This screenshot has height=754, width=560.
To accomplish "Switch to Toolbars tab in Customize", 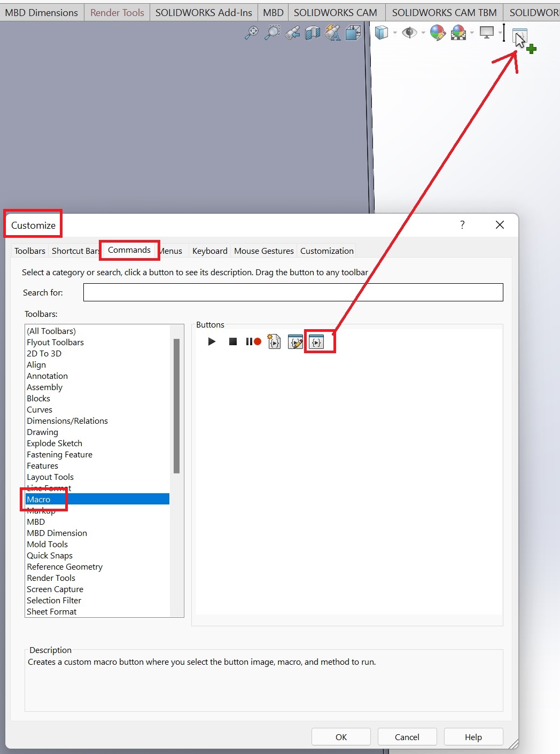I will pos(30,251).
